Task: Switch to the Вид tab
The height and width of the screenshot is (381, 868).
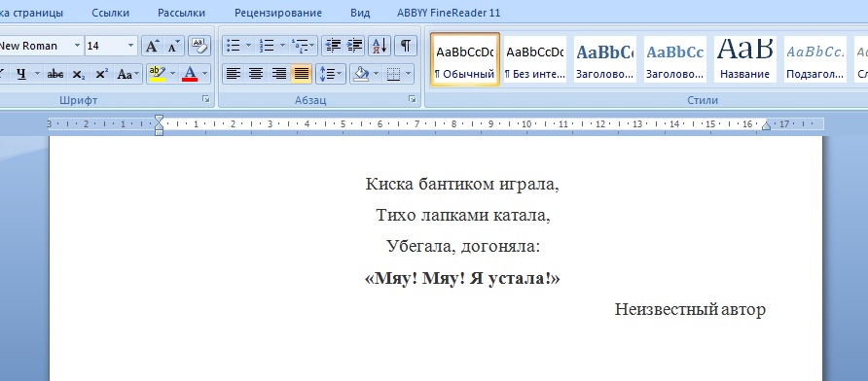Action: pos(360,13)
